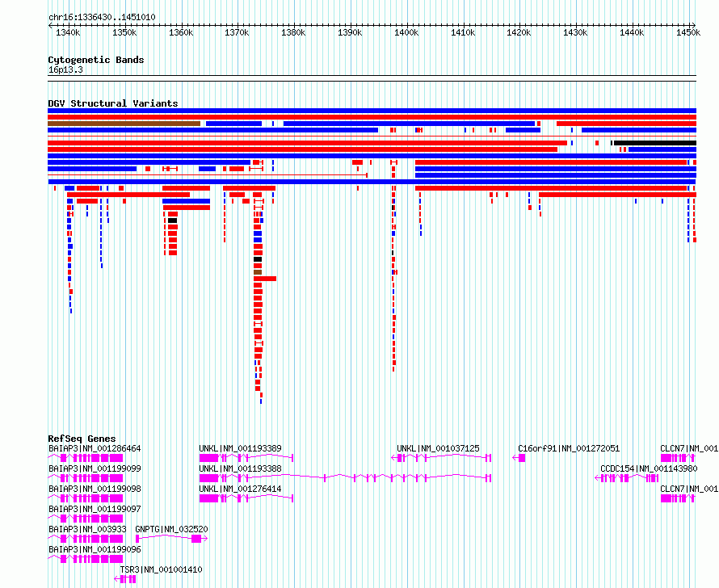
Task: Select the CCDC154 gene model glyph
Action: [x=626, y=478]
